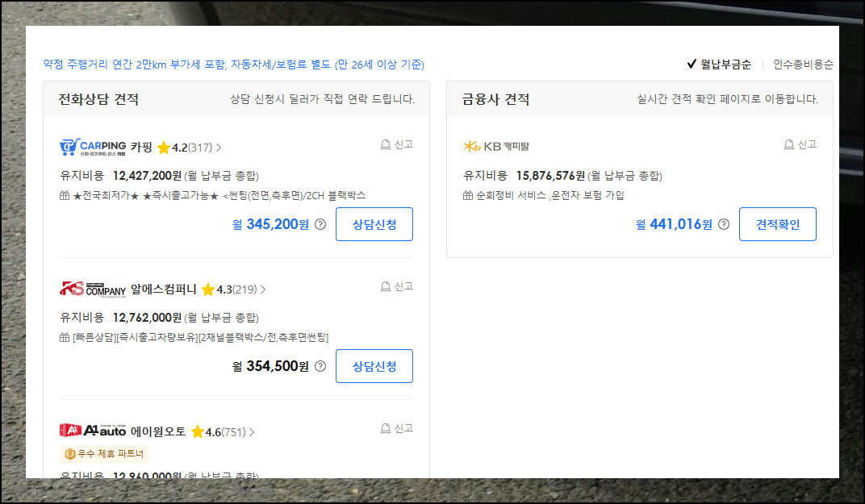Click 순회정비 서비스 ,운전자 보험 가입 text

tap(550, 195)
